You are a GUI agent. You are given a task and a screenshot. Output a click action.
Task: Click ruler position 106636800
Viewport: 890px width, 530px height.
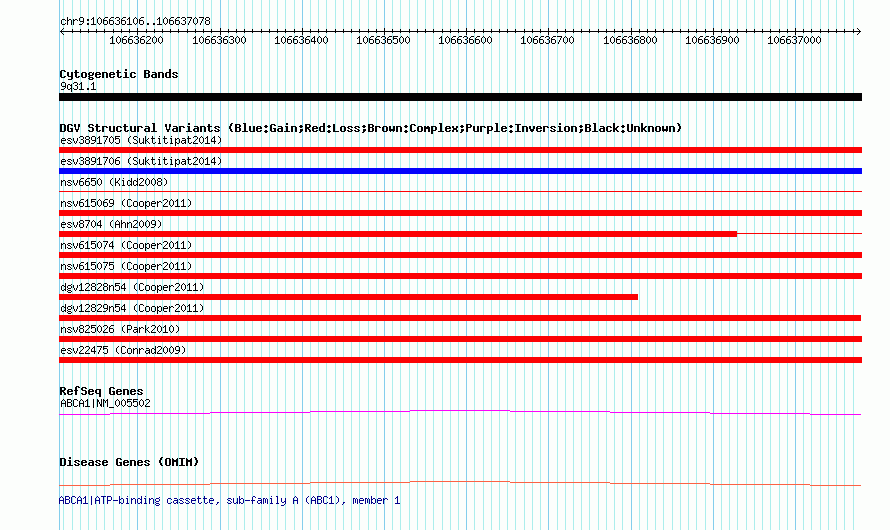[x=630, y=41]
